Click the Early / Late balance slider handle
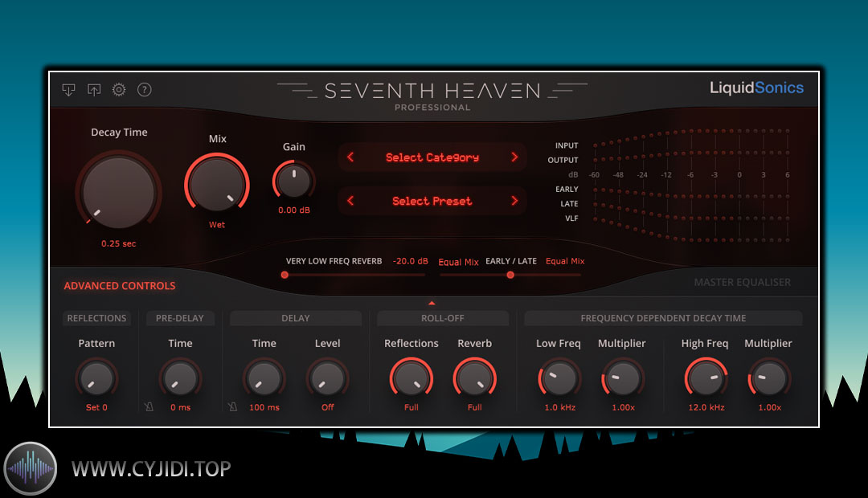The image size is (868, 498). (x=510, y=275)
